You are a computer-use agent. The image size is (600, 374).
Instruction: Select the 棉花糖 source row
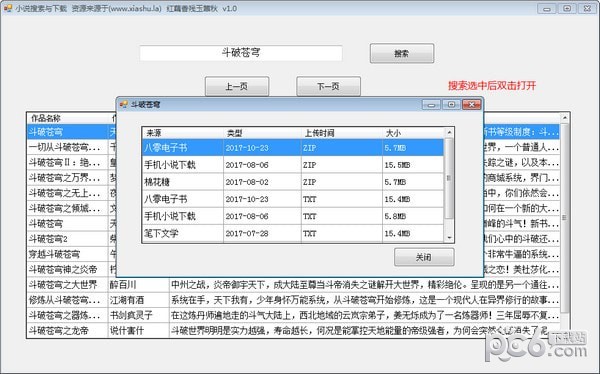coord(293,182)
